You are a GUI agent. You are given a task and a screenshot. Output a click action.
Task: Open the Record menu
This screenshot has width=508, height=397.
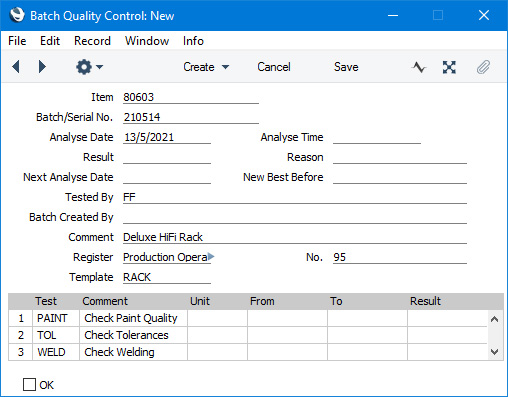92,41
